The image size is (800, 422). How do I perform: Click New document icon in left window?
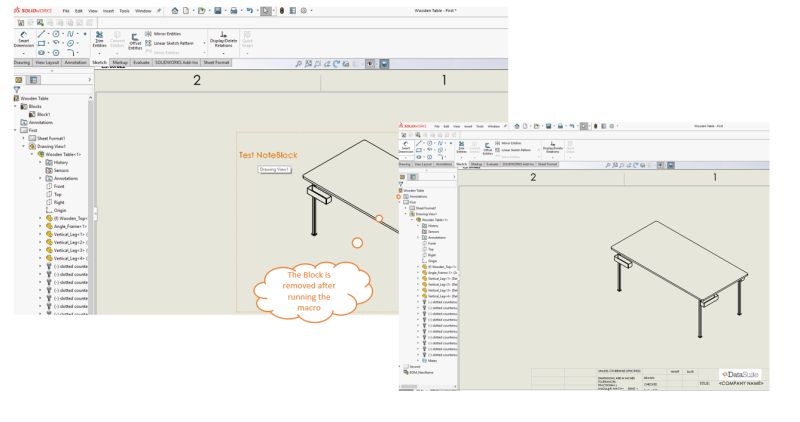[186, 10]
